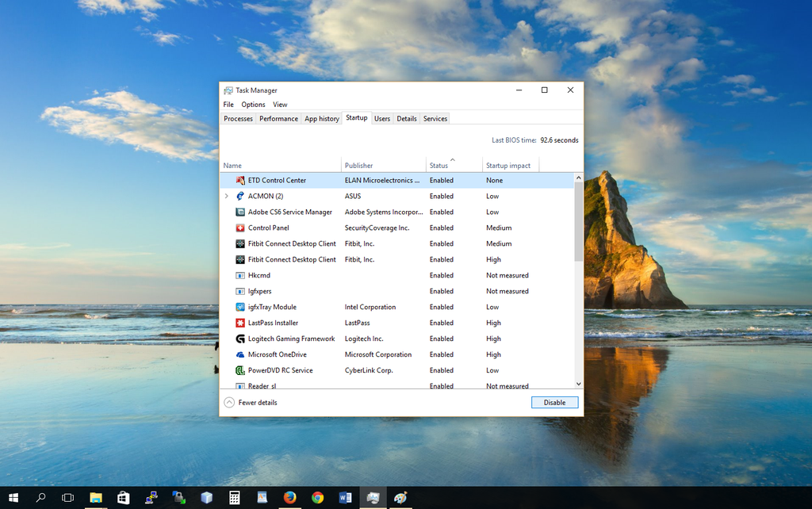Click the Adobe CS6 Service Manager icon
The width and height of the screenshot is (812, 509).
(x=240, y=212)
